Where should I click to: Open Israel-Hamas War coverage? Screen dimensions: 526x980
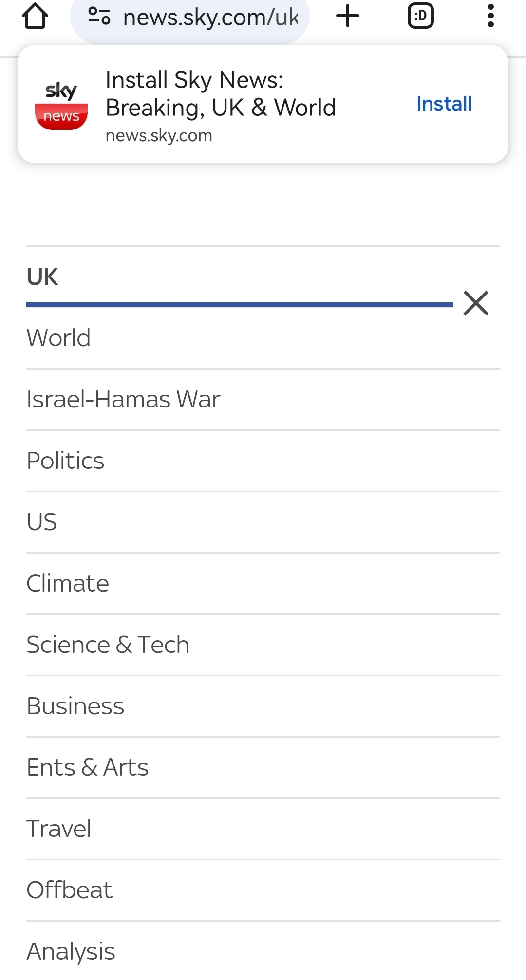point(123,399)
